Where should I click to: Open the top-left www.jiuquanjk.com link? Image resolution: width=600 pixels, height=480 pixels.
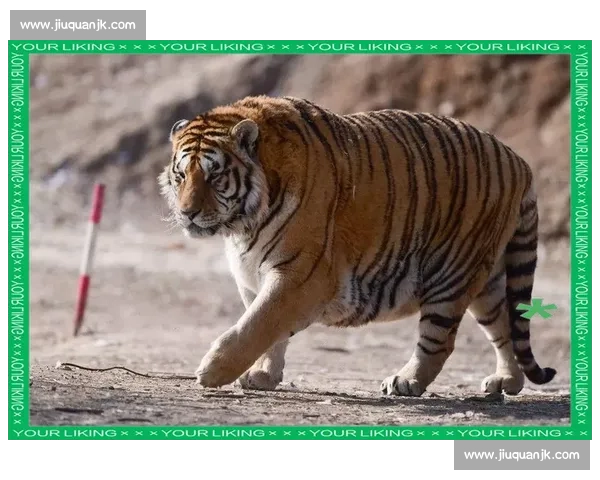click(77, 24)
